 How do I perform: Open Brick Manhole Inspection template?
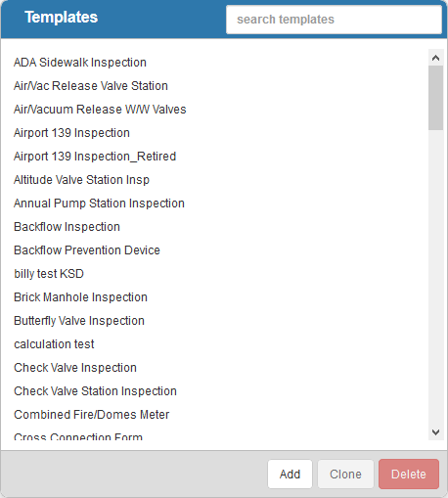[80, 297]
